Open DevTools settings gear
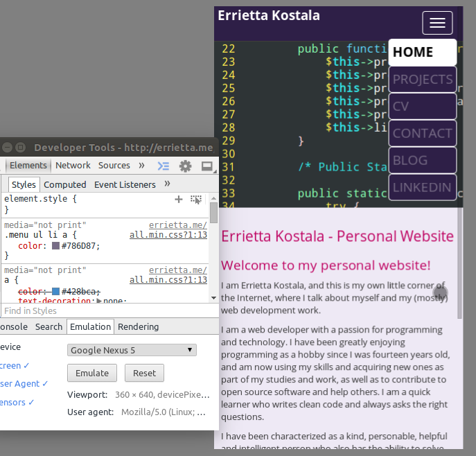This screenshot has width=476, height=456. pos(185,166)
